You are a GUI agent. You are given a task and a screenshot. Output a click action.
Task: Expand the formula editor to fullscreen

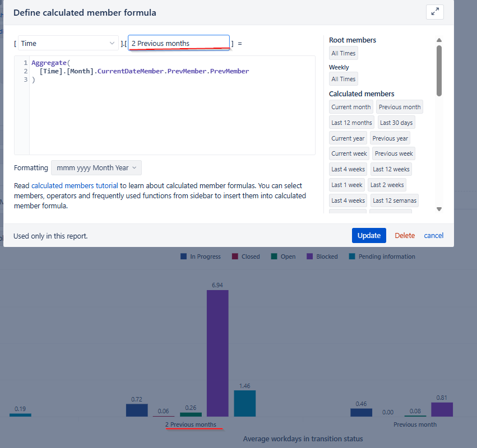434,12
